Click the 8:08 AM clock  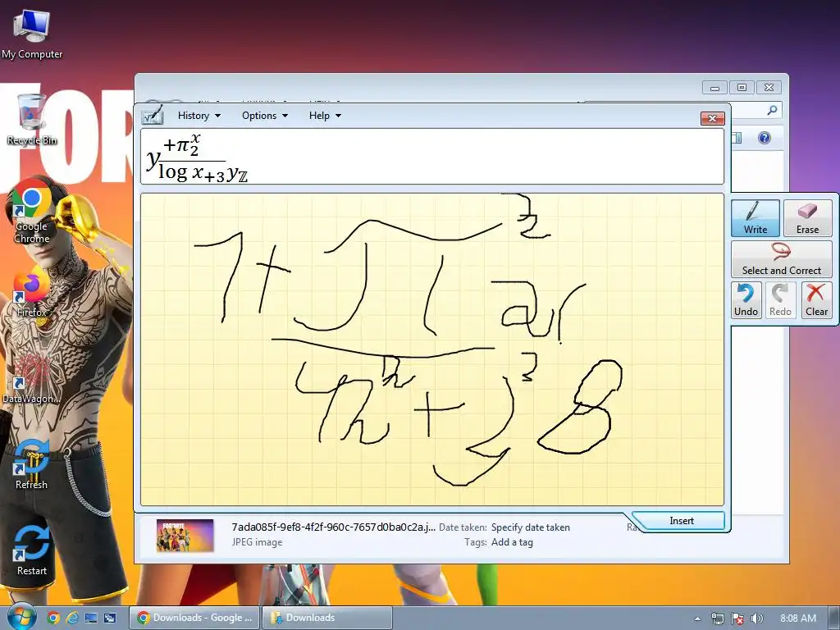798,619
